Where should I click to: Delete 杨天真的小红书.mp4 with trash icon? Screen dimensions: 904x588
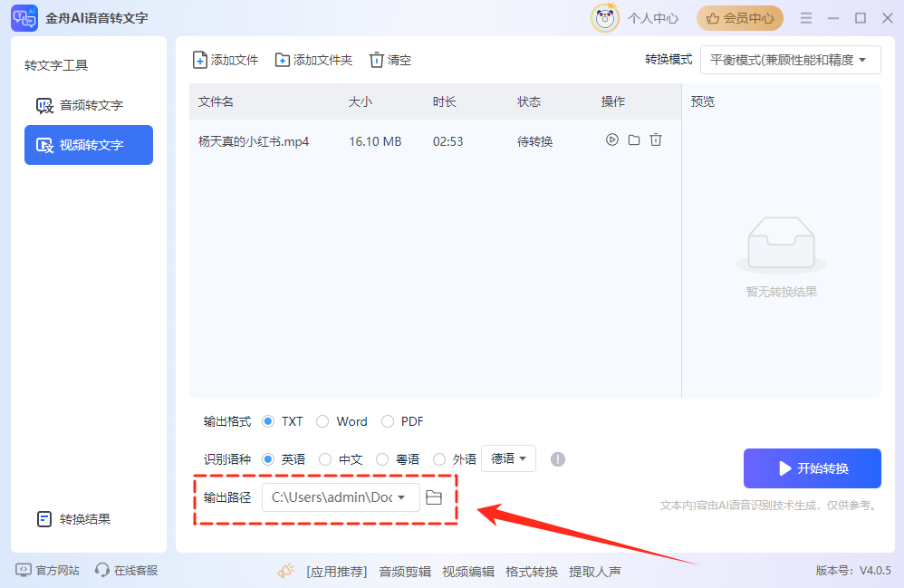click(x=656, y=140)
